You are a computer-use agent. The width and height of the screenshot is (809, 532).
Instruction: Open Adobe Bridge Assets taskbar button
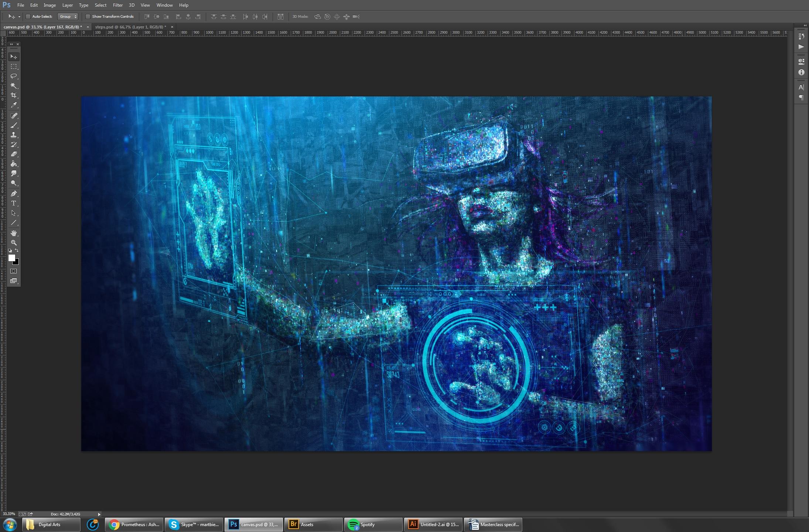pyautogui.click(x=313, y=525)
